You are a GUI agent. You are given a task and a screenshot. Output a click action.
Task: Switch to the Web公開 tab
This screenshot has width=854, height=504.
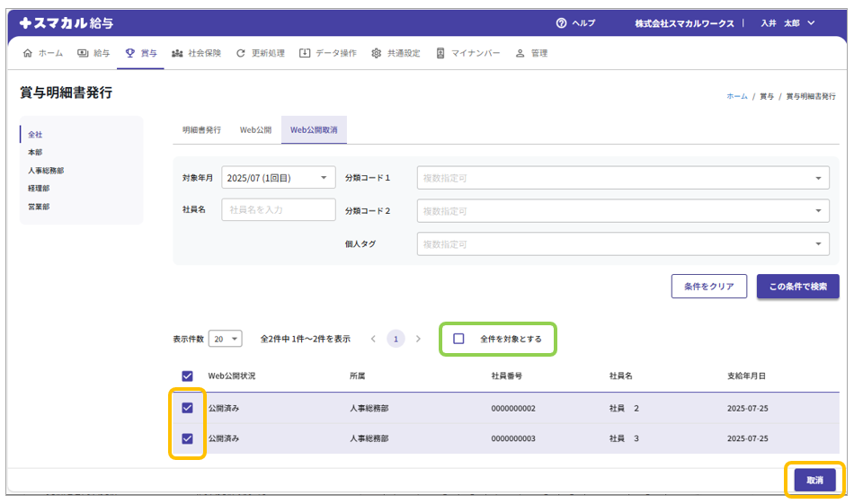[255, 130]
